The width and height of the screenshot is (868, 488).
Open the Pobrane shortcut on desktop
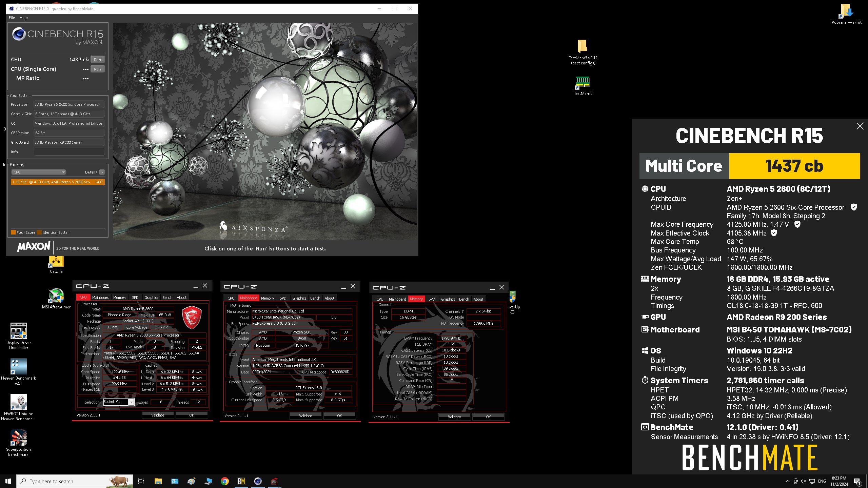[846, 14]
